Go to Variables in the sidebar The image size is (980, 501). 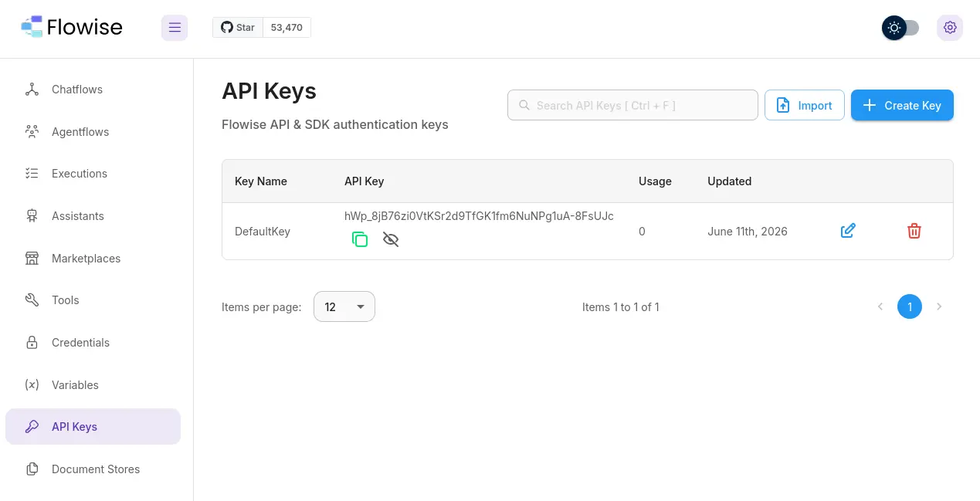93,385
